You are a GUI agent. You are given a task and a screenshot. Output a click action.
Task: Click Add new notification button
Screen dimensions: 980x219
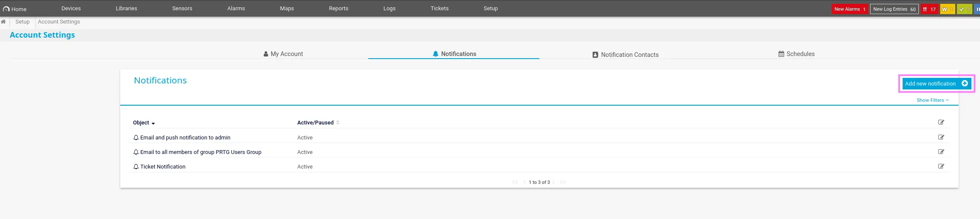[x=936, y=83]
